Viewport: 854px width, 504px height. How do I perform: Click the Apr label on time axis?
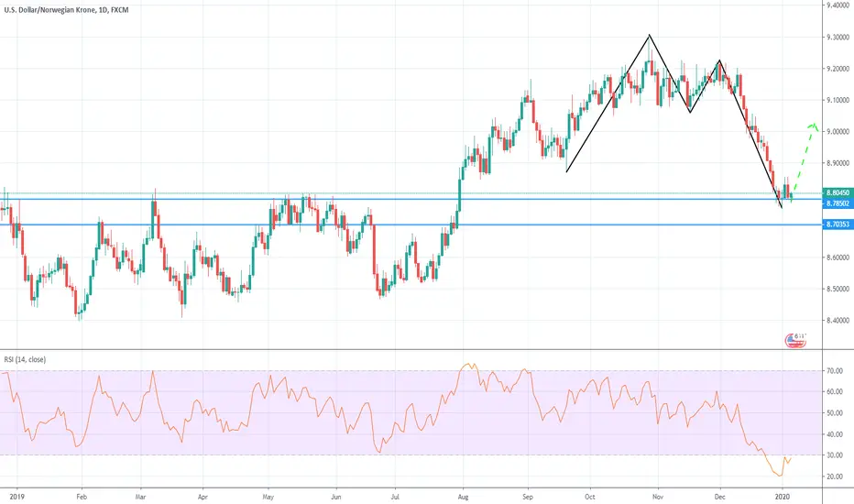click(203, 497)
